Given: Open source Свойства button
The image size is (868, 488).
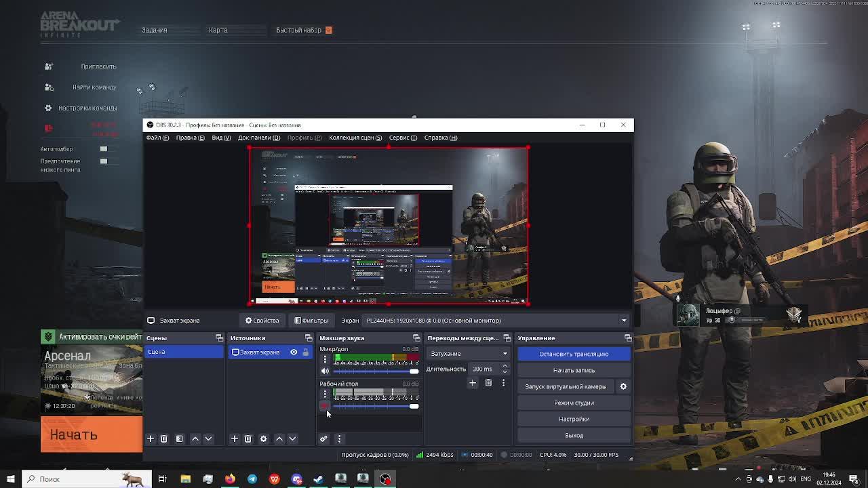Looking at the screenshot, I should click(262, 321).
